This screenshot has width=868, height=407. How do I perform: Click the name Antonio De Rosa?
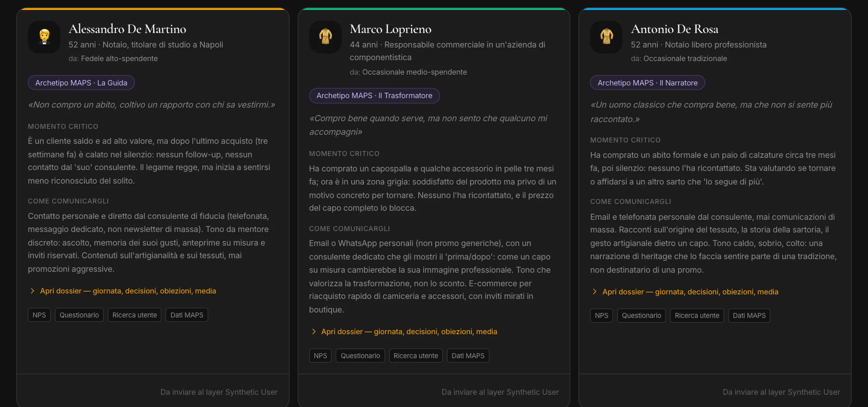pos(675,29)
